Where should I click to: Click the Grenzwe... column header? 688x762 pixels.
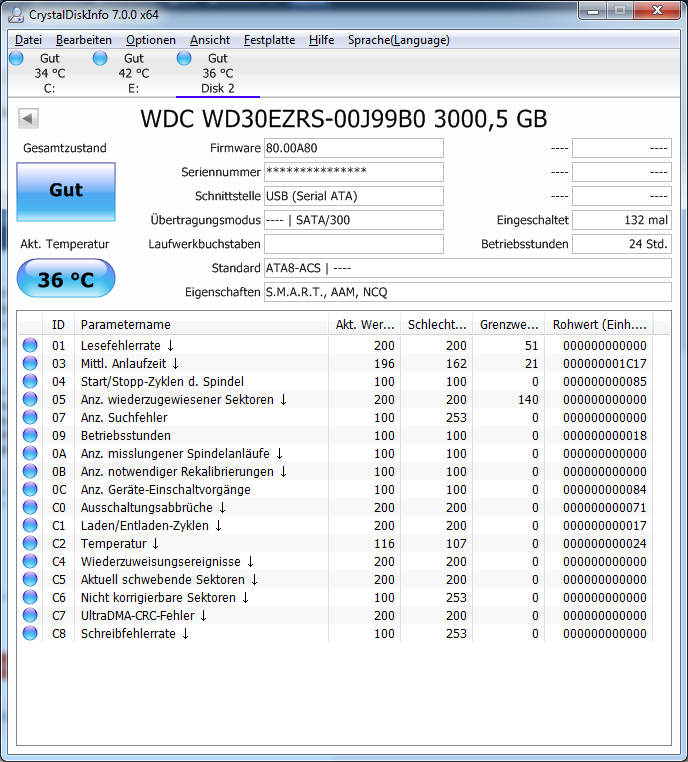(509, 324)
